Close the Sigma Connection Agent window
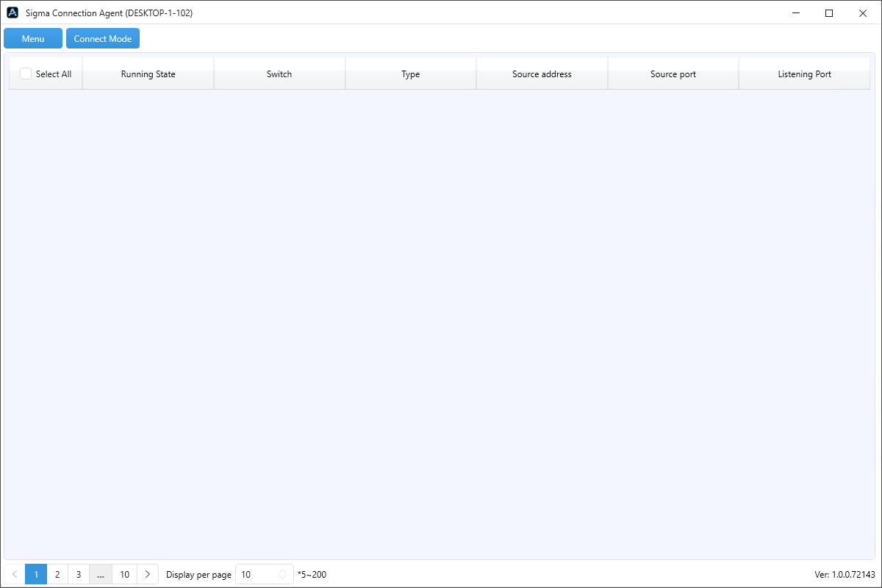The width and height of the screenshot is (882, 588). [x=863, y=13]
